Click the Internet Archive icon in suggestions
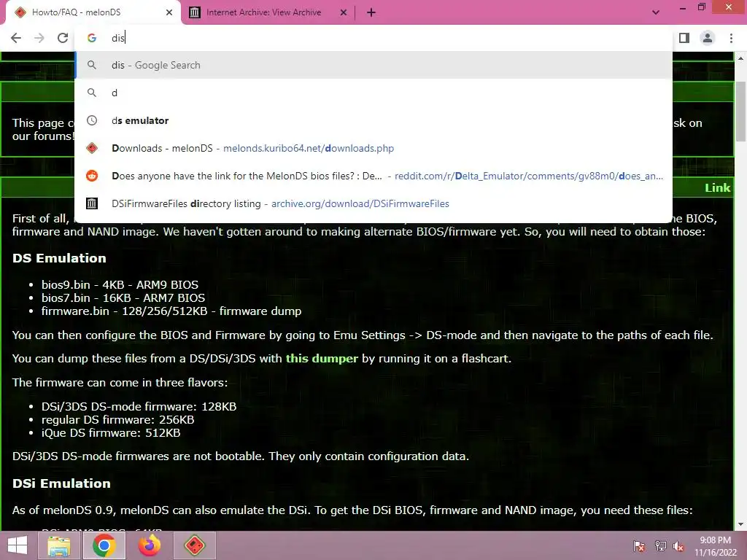The height and width of the screenshot is (560, 747). (92, 203)
